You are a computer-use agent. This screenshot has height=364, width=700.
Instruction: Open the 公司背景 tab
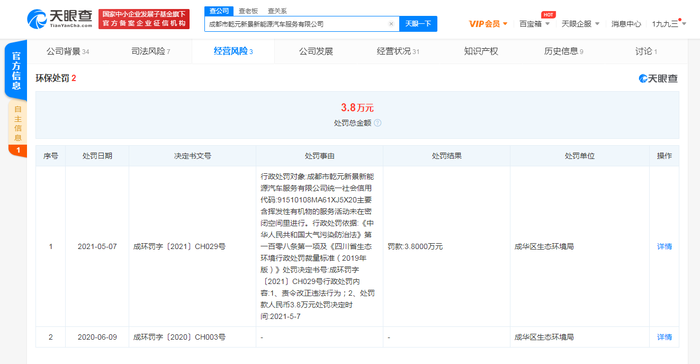click(67, 51)
